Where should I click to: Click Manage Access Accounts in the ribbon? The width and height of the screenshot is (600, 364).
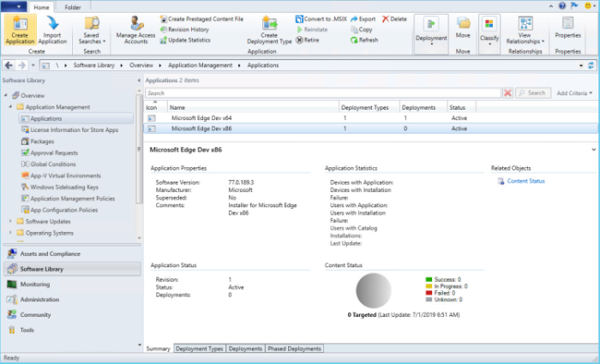[x=135, y=30]
